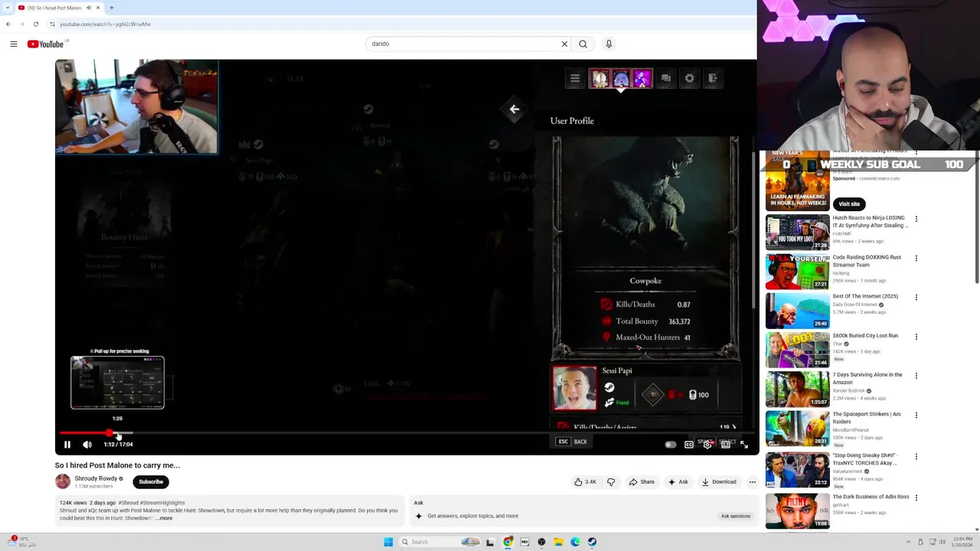
Task: Click the URL address bar
Action: tap(398, 24)
